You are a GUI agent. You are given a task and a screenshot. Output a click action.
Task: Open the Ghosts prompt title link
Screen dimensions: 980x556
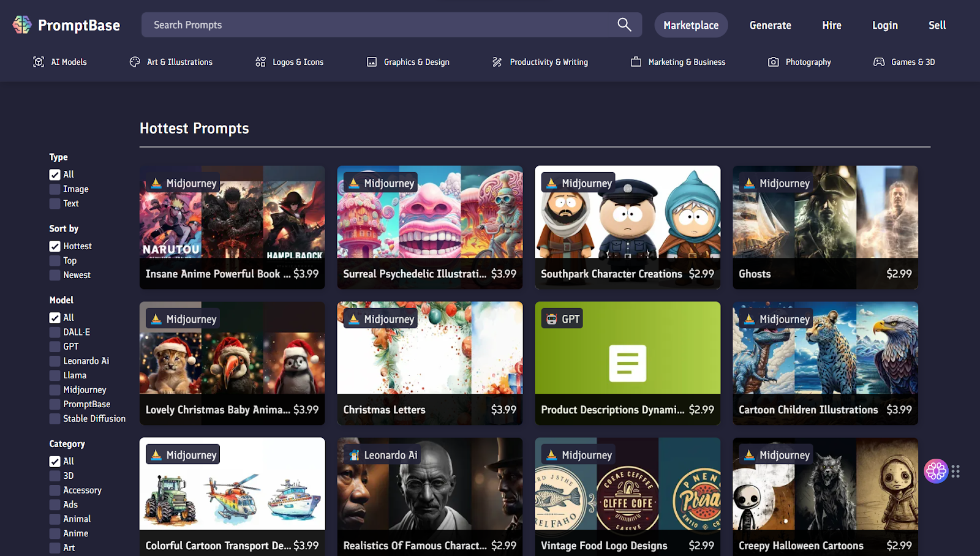coord(755,274)
